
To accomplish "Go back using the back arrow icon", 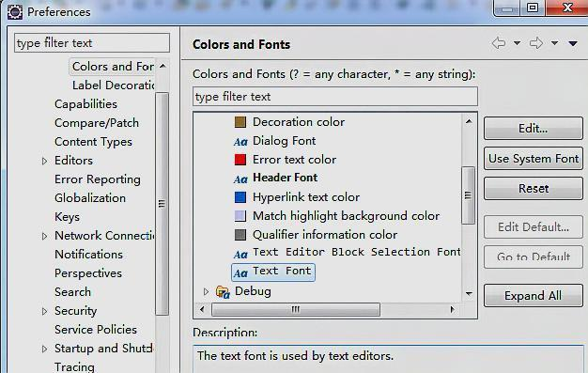I will click(x=499, y=43).
